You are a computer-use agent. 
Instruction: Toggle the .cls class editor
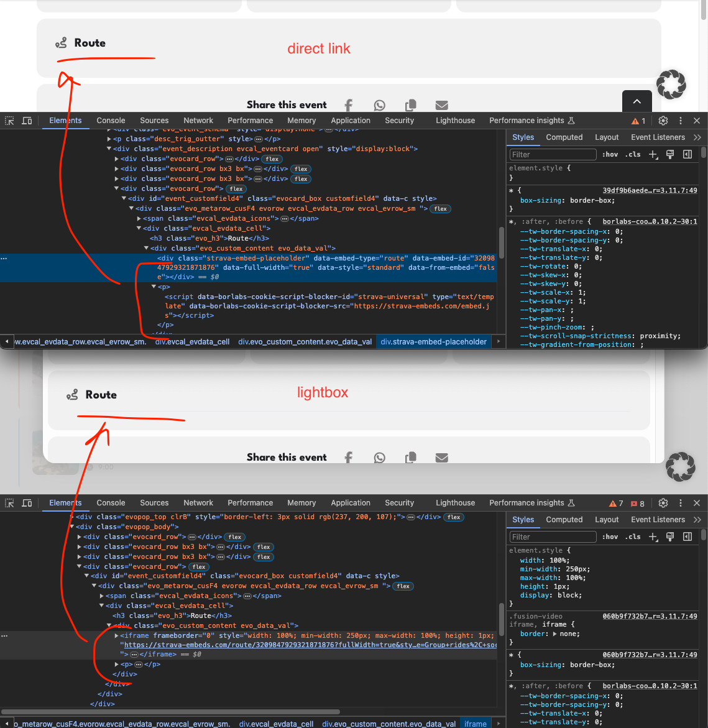click(632, 154)
